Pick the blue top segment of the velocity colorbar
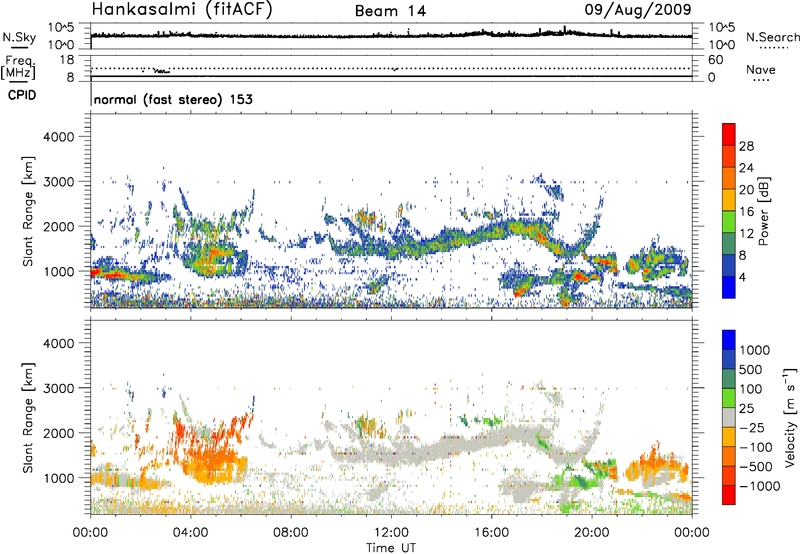 point(729,340)
